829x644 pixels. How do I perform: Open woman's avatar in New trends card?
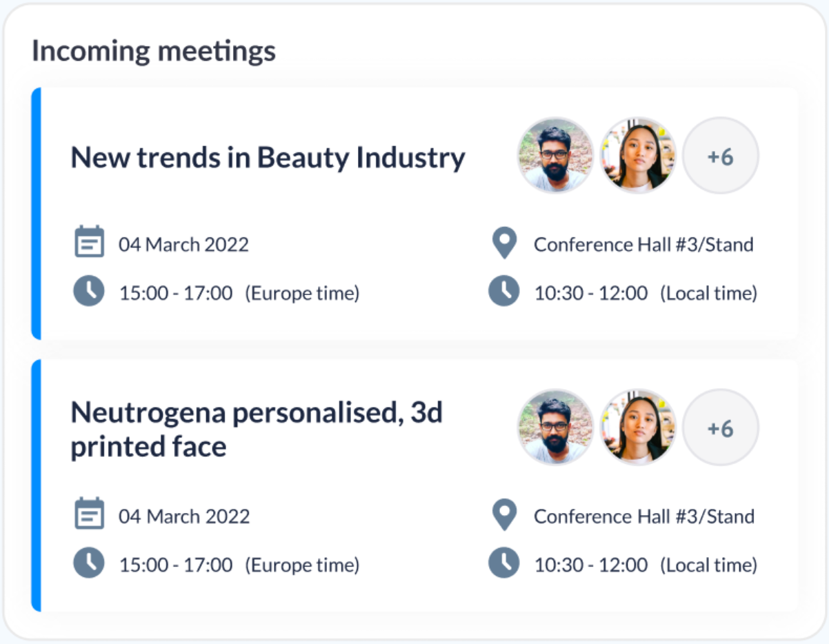tap(638, 155)
